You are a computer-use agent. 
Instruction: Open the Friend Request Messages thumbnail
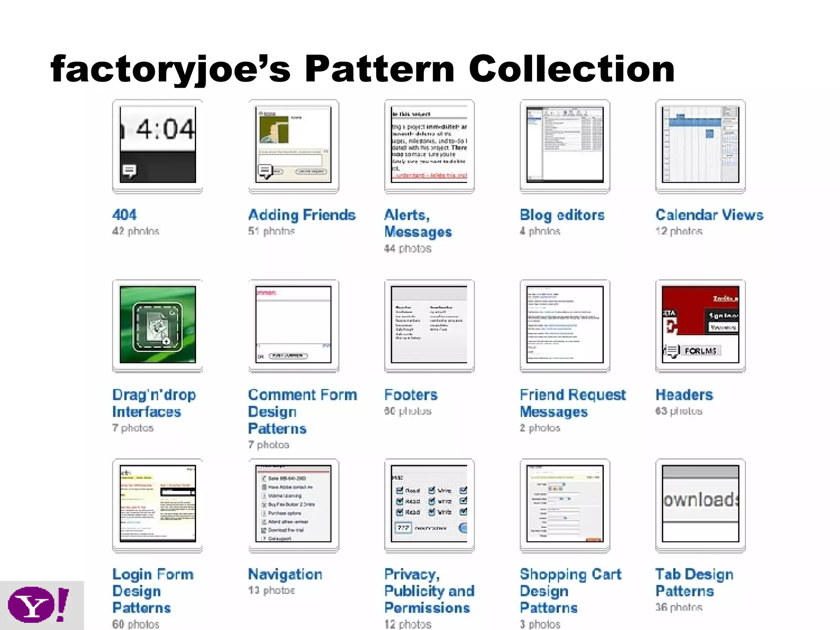(x=565, y=326)
